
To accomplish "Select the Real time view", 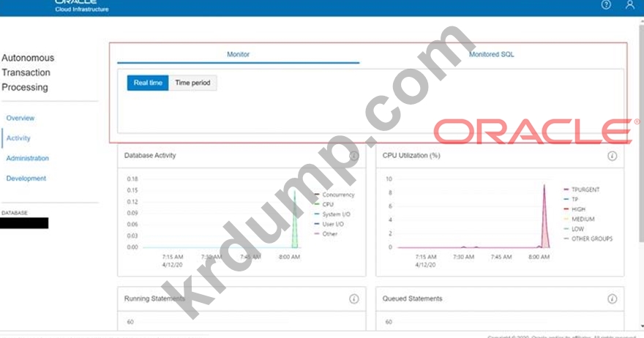I will [148, 83].
